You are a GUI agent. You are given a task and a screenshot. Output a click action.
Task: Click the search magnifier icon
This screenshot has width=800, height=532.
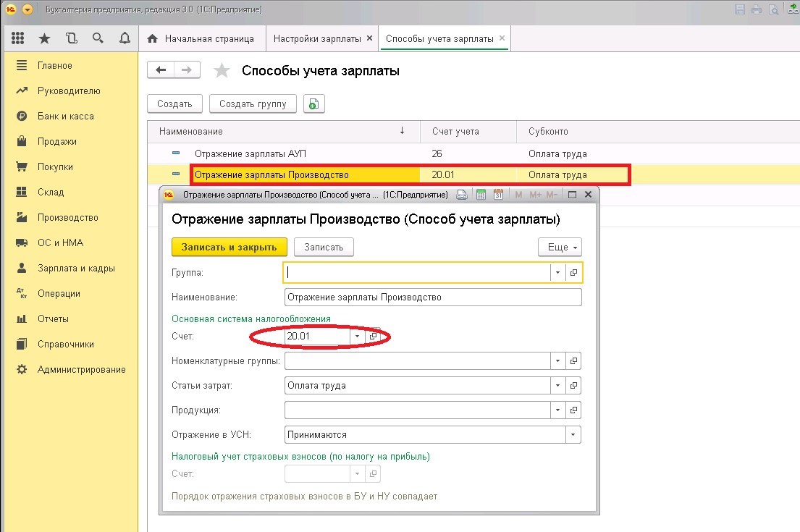[x=98, y=38]
